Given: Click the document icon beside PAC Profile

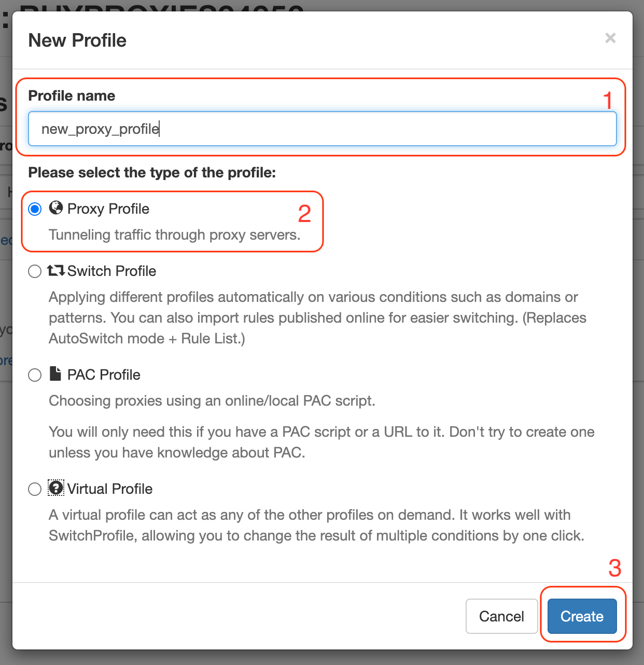Looking at the screenshot, I should tap(55, 374).
